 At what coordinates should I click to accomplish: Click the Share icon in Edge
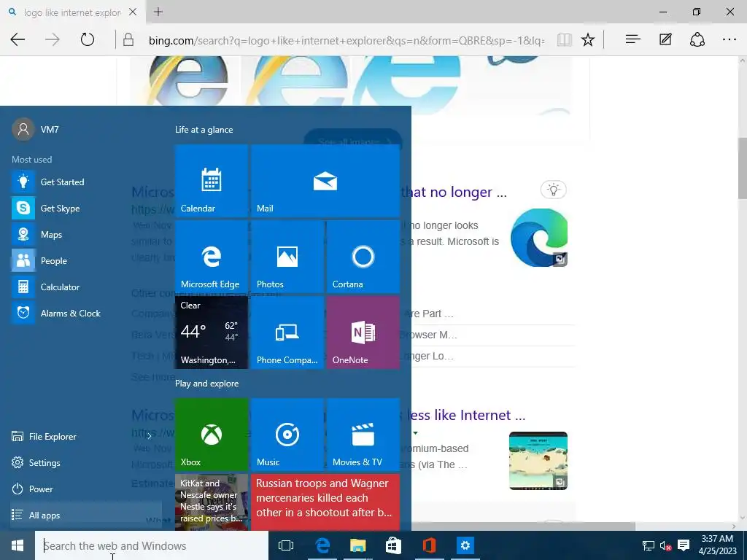pos(697,39)
